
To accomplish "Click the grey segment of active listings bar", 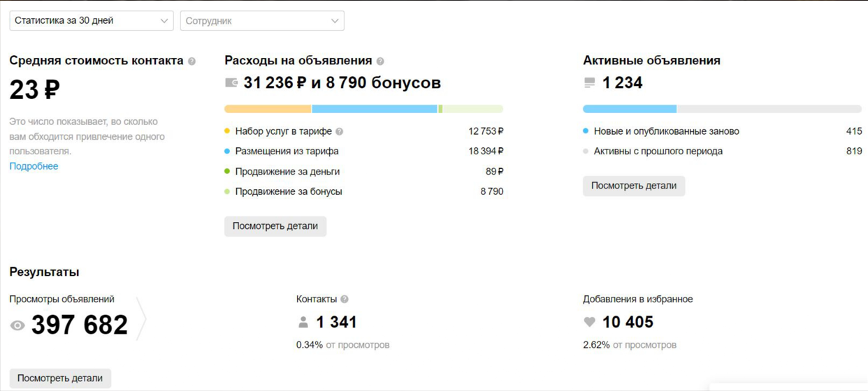I will pos(769,109).
